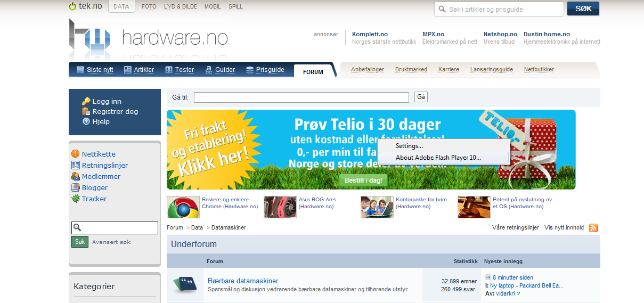Image resolution: width=644 pixels, height=303 pixels.
Task: Open Dustin home.no advertiser link
Action: [x=547, y=34]
